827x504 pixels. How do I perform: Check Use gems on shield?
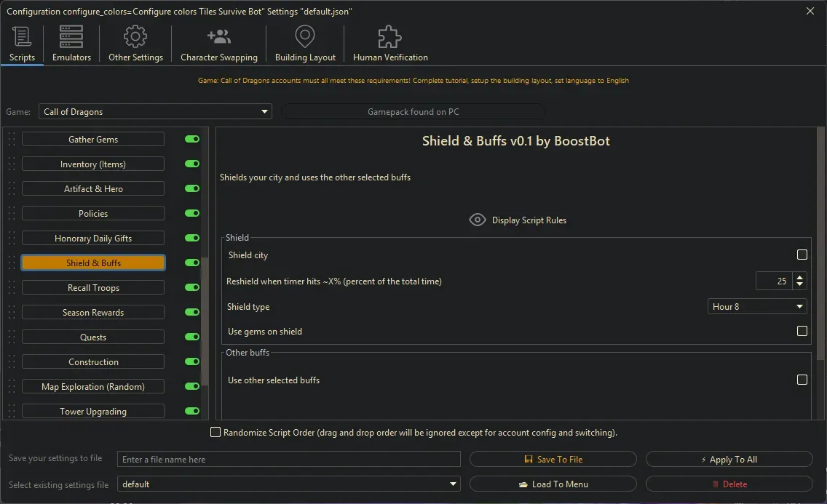[x=802, y=331]
